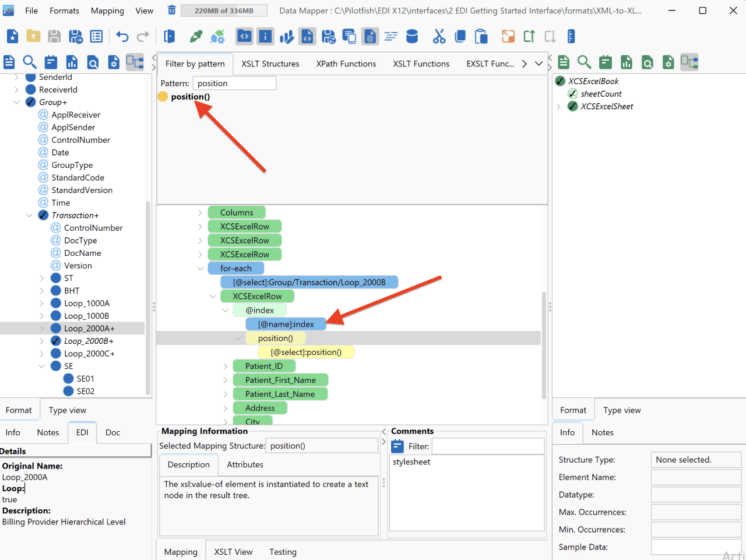Click the list form toolbar icon
This screenshot has height=560, width=746.
pyautogui.click(x=96, y=37)
